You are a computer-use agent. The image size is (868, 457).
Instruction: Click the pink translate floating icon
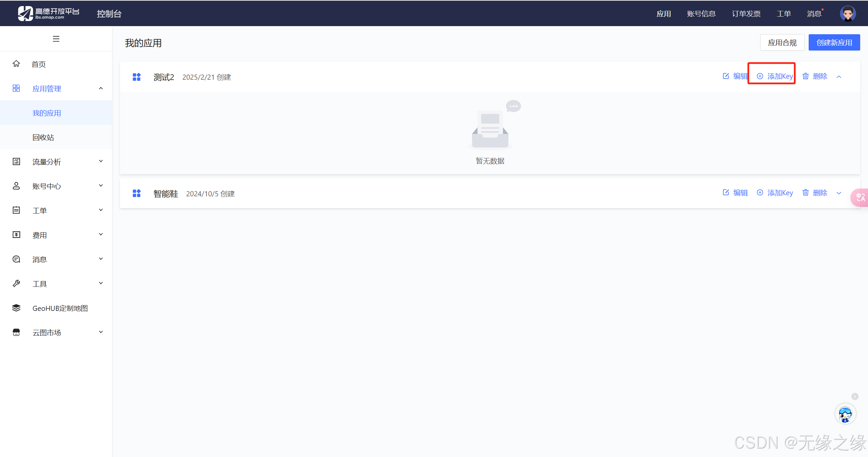point(860,197)
